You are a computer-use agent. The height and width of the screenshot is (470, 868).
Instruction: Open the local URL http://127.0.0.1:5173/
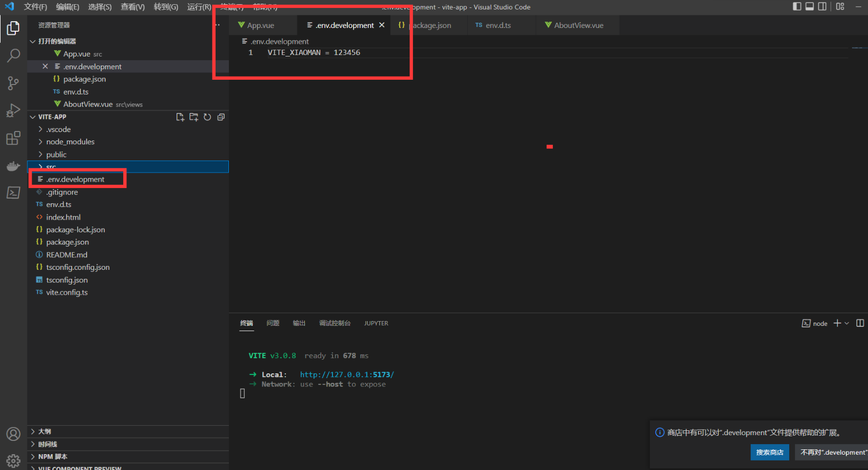(347, 375)
